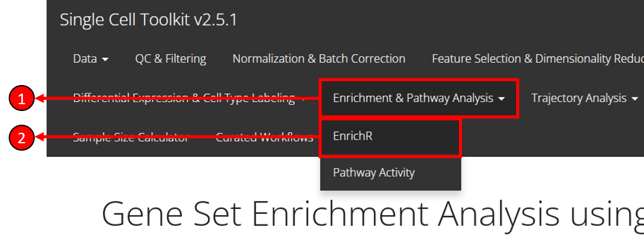Open the Data dropdown menu
Screen dimensions: 644x245
[91, 59]
